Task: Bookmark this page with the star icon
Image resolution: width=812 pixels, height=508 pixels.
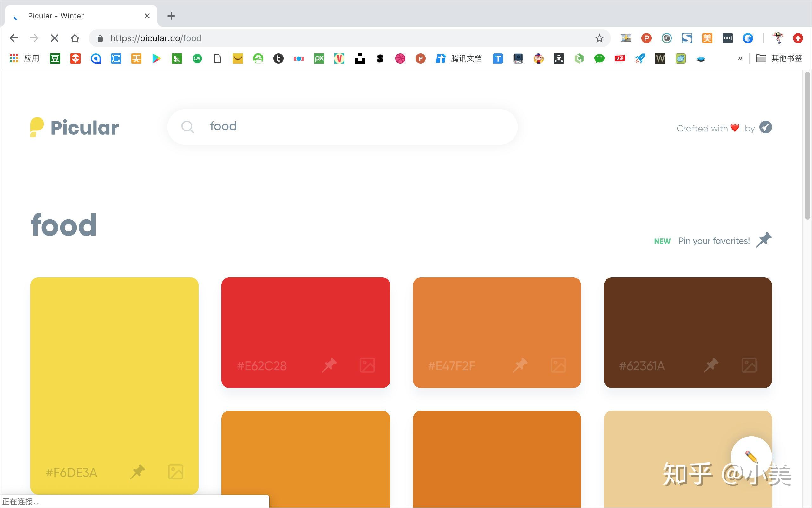Action: (599, 38)
